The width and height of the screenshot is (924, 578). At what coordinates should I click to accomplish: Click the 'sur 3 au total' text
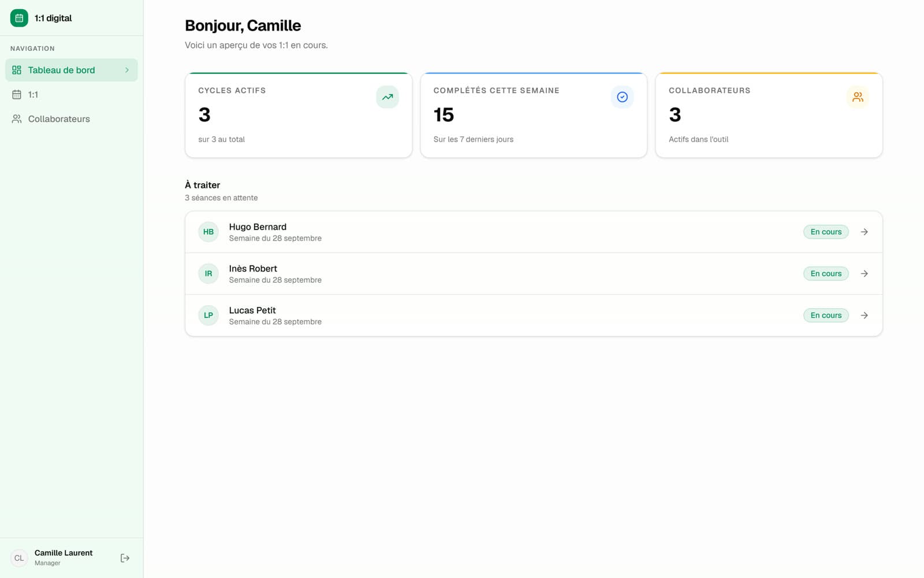pos(221,139)
